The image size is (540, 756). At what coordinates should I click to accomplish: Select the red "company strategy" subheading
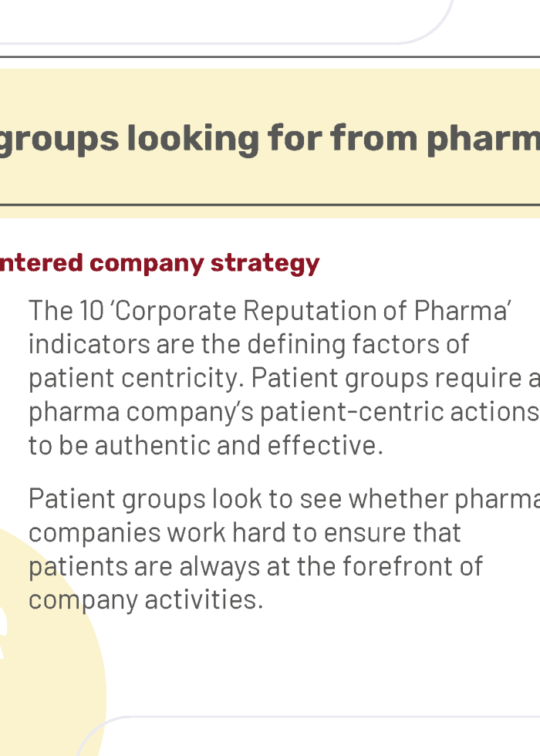204,264
